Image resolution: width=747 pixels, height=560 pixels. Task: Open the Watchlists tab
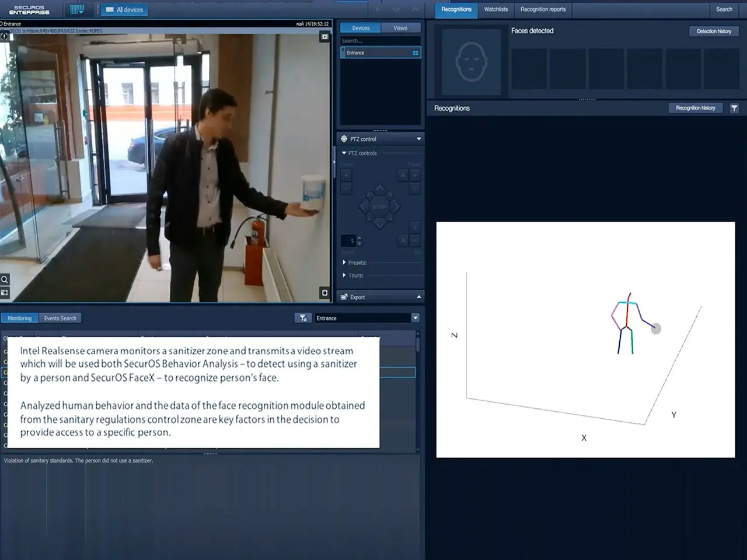(496, 9)
